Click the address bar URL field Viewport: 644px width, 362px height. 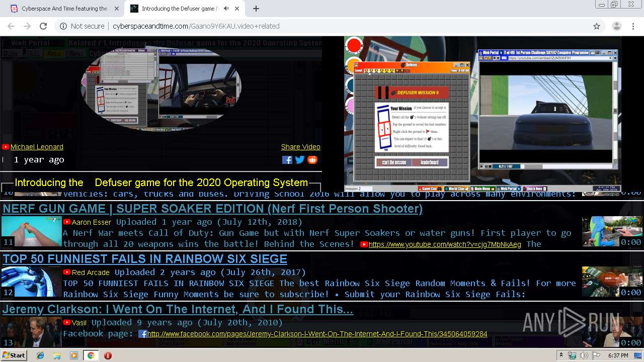click(322, 26)
